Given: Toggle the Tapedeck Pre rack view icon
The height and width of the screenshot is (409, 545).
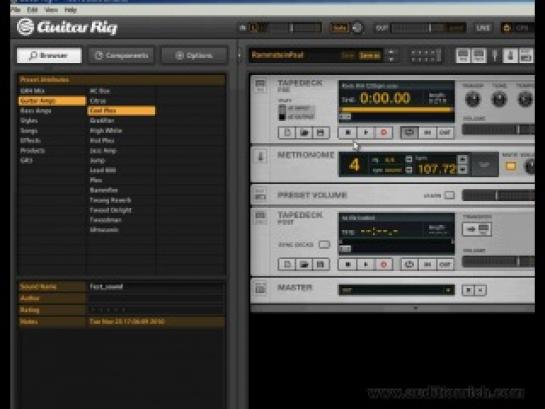Looking at the screenshot, I should tap(463, 56).
